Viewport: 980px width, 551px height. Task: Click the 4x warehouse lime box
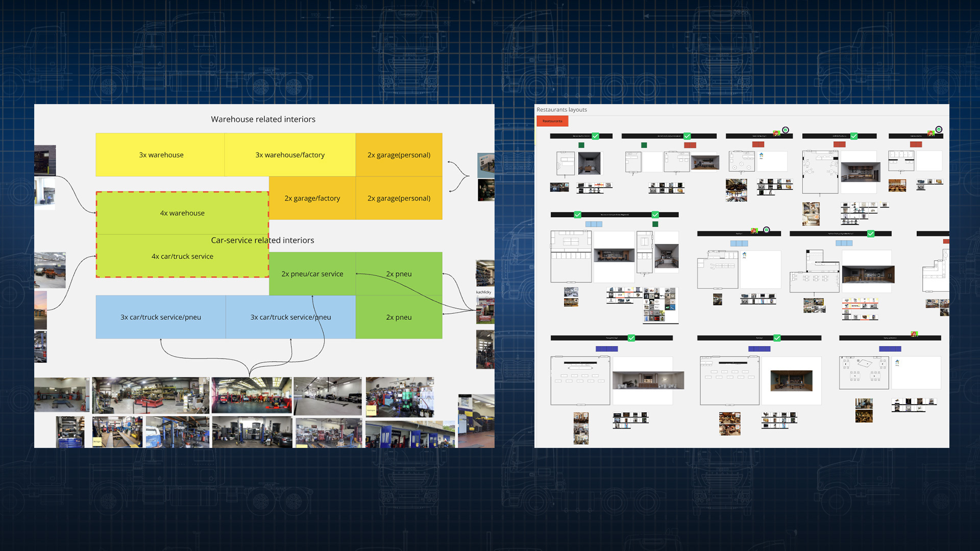[x=182, y=213]
